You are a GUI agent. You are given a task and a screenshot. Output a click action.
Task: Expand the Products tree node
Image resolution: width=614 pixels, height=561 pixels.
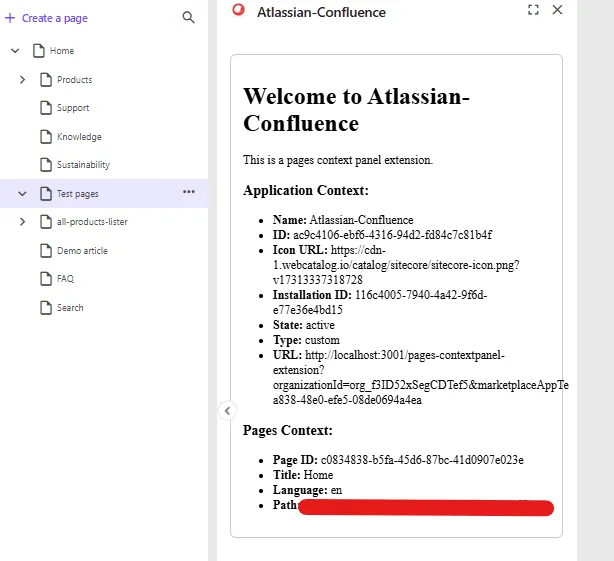22,80
